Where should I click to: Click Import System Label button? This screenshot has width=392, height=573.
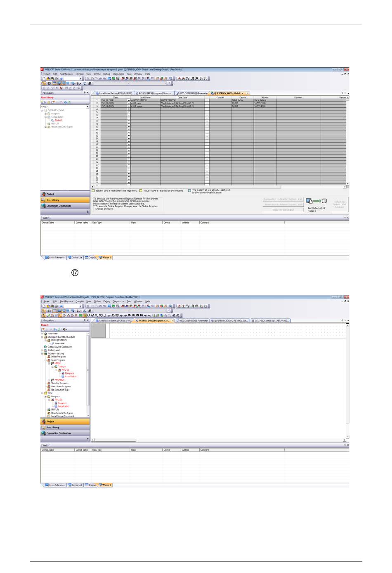point(283,210)
